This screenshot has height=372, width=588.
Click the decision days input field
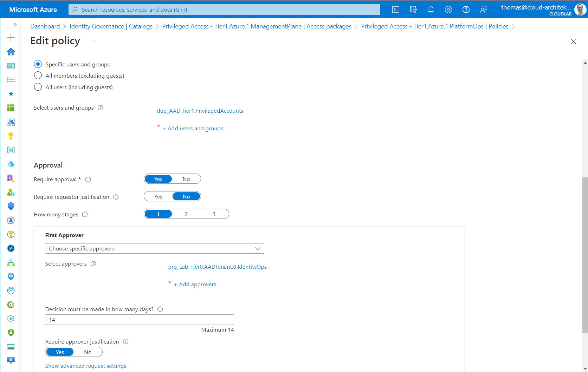tap(140, 320)
